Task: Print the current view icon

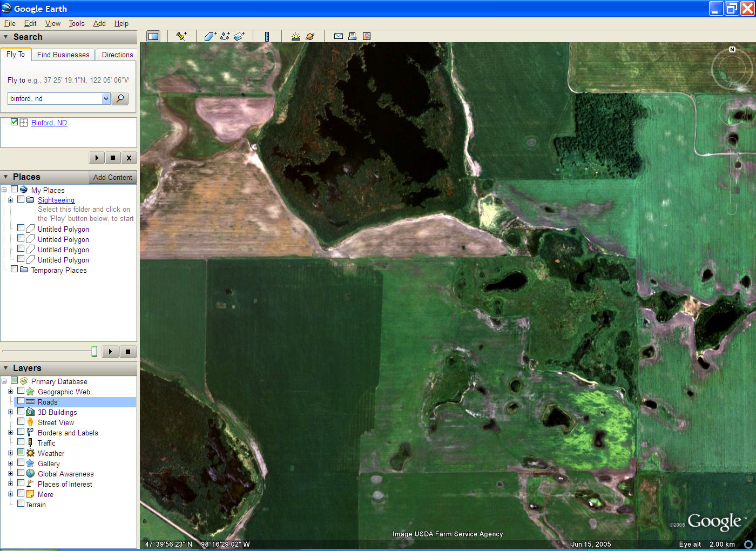Action: point(352,36)
